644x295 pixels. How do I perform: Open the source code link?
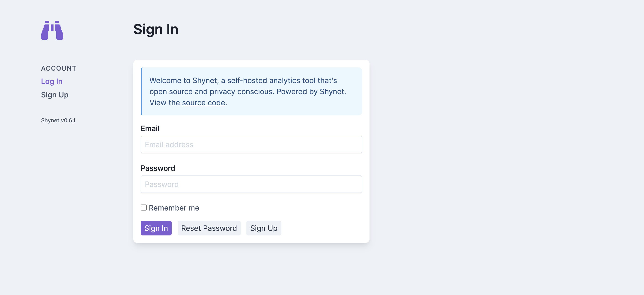click(x=203, y=102)
